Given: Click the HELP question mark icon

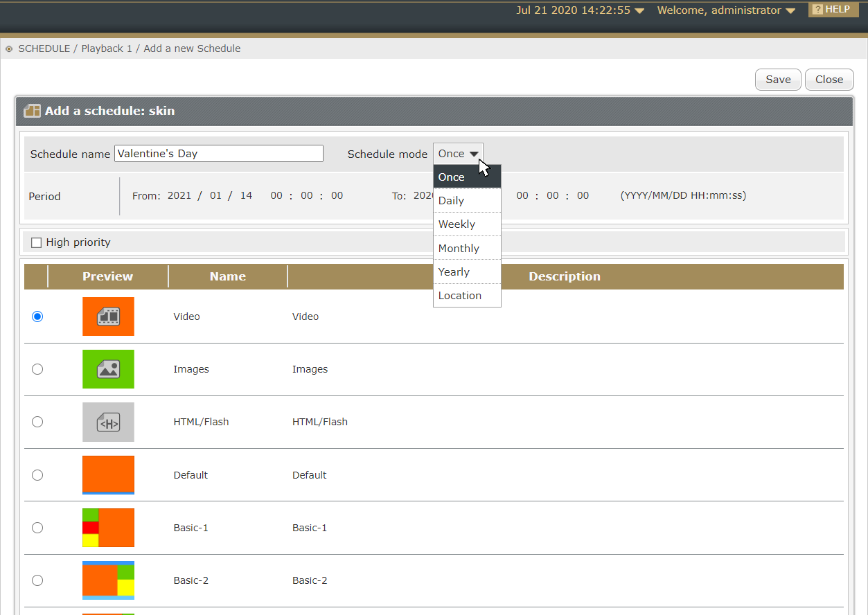Looking at the screenshot, I should (x=817, y=10).
